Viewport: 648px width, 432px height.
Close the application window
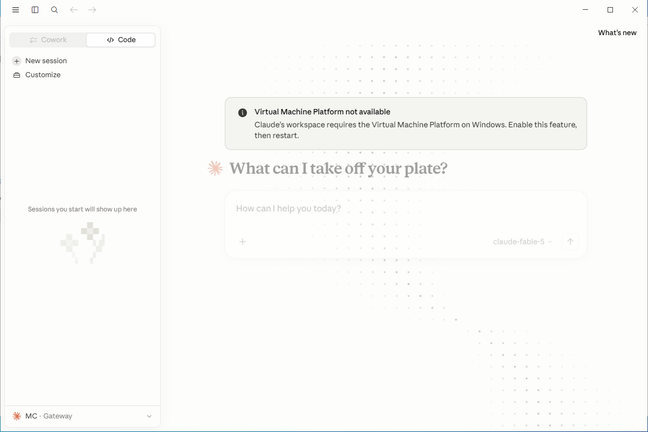(635, 10)
